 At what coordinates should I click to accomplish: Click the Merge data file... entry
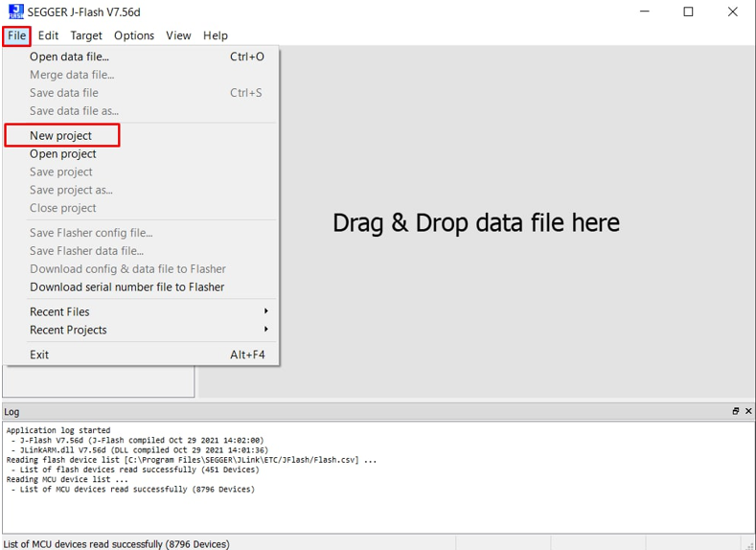coord(141,75)
